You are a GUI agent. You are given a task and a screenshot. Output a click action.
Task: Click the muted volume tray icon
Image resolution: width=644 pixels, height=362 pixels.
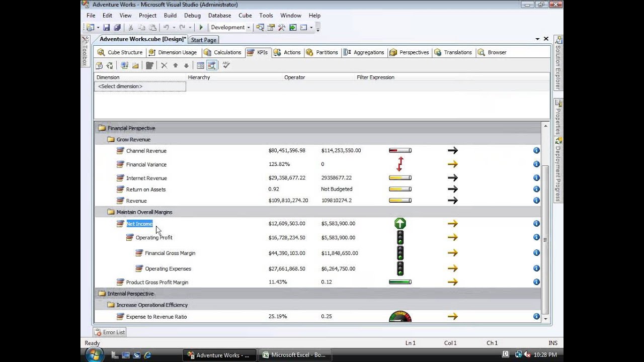click(x=527, y=354)
